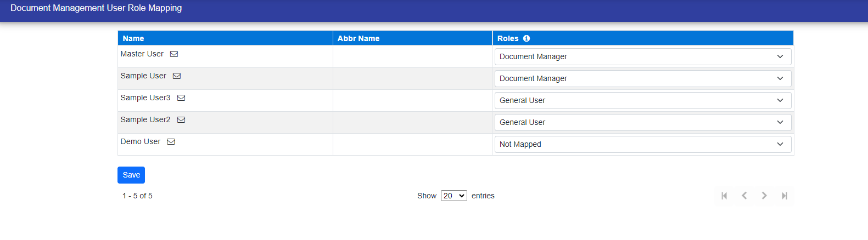868x240 pixels.
Task: Go to the first page of results
Action: (x=724, y=196)
